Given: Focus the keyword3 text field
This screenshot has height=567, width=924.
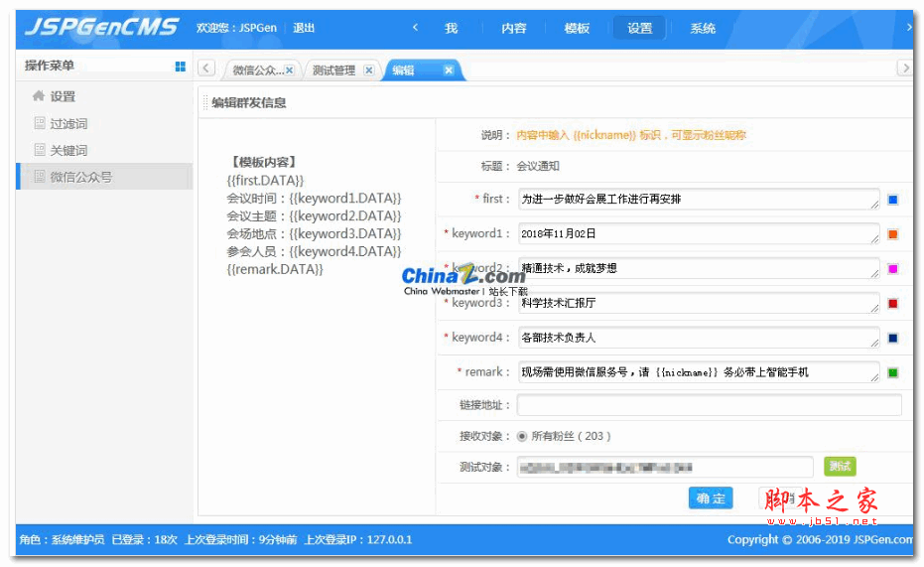Looking at the screenshot, I should tap(699, 303).
